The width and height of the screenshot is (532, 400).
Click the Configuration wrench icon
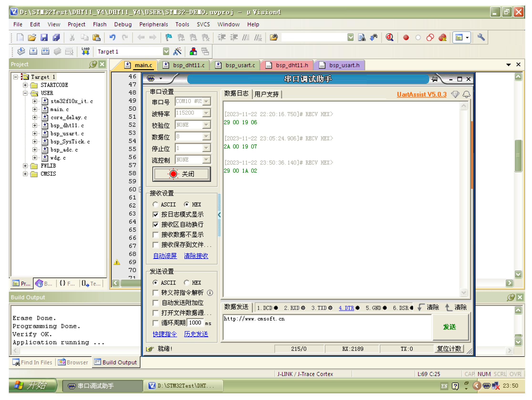pos(481,37)
